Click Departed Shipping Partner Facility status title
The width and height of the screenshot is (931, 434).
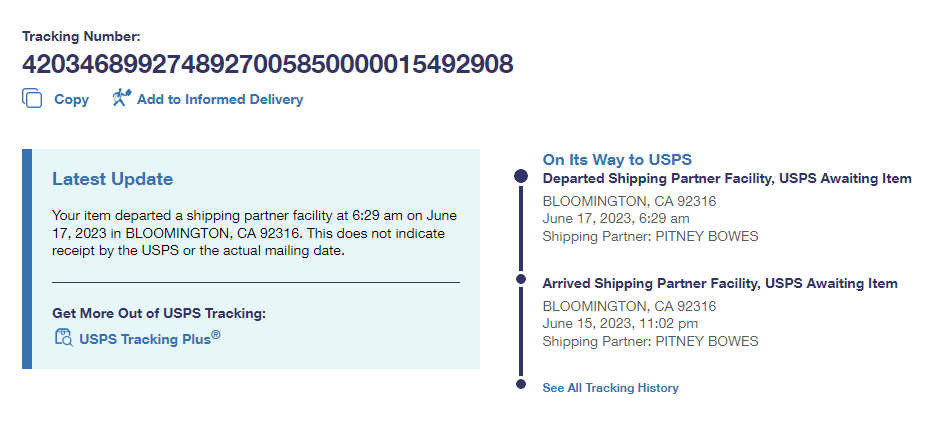pos(726,178)
